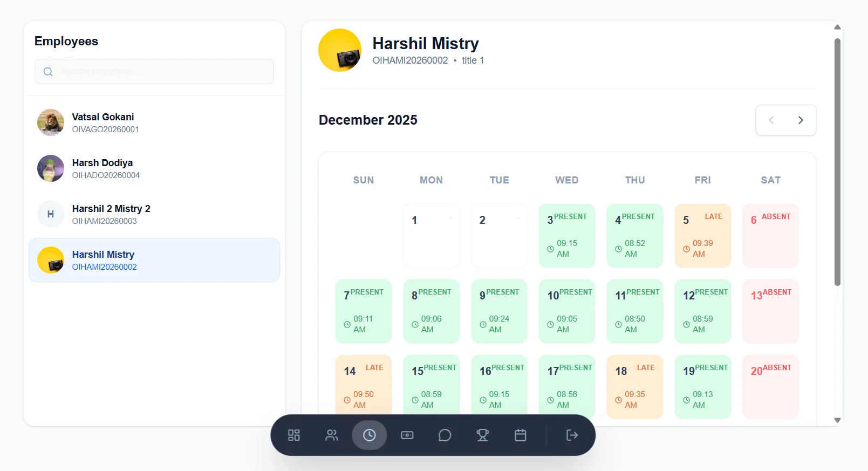Screen dimensions: 868x471
Task: Click the H initial avatar of Harshil 2 Mistry
Action: [51, 214]
